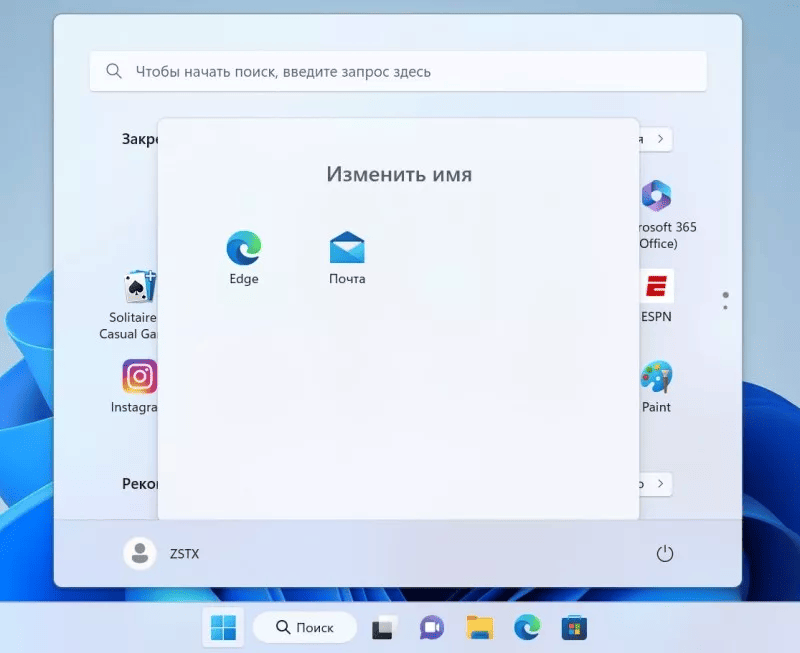Screen dimensions: 800x653
Task: Launch Solitaire Casual Games
Action: (129, 305)
